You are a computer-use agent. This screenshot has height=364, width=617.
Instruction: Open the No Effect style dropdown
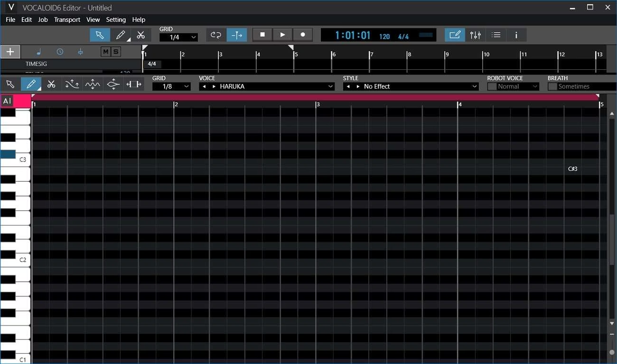[411, 86]
